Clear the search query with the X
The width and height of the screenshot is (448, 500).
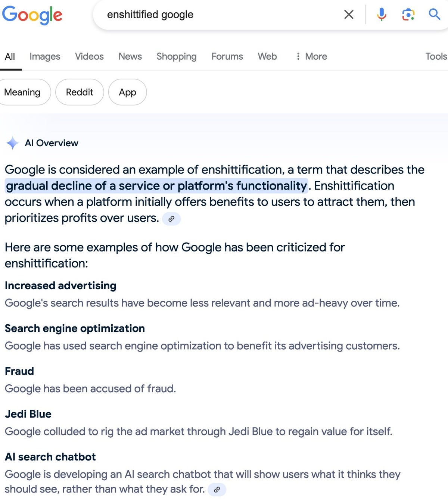click(x=349, y=15)
